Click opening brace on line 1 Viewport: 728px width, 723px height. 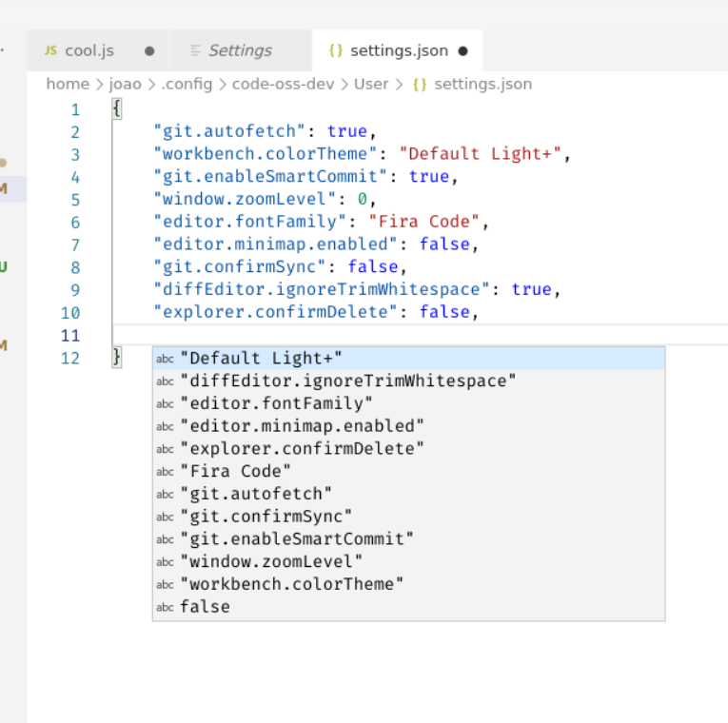(116, 109)
